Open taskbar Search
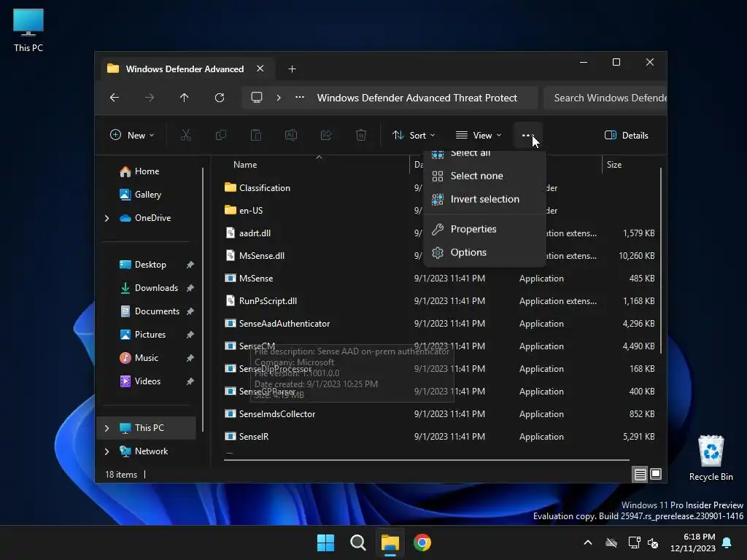This screenshot has height=560, width=747. (x=357, y=542)
